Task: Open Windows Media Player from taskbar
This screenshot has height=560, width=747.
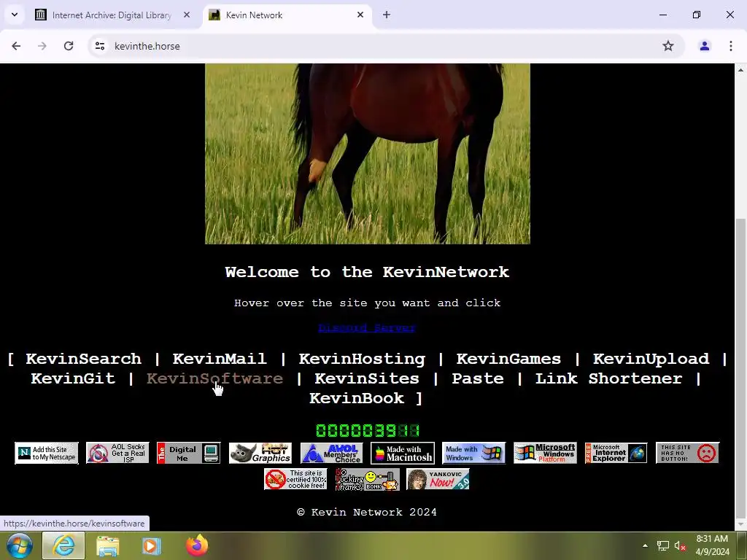Action: pos(152,545)
